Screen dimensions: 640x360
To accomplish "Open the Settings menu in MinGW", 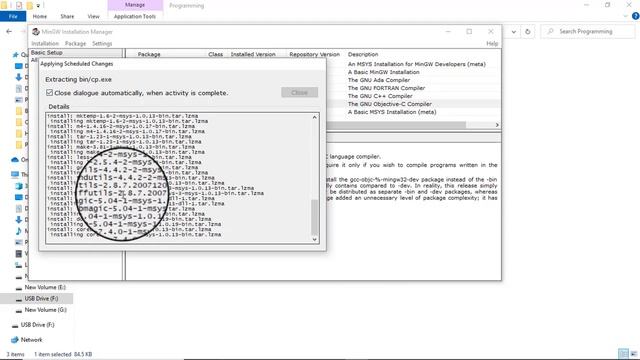I will pyautogui.click(x=102, y=43).
